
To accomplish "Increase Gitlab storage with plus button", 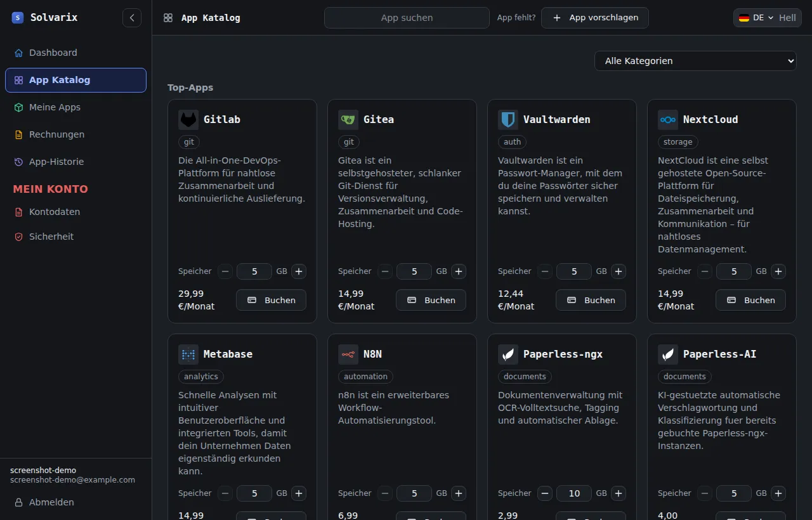I will click(x=299, y=271).
